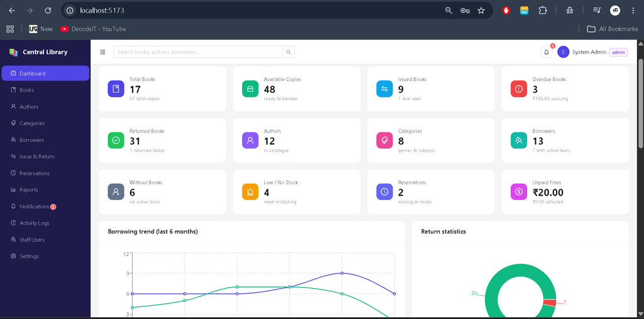Click the Borrowing trend (last 6 months) heading
The height and width of the screenshot is (319, 644).
pos(153,232)
